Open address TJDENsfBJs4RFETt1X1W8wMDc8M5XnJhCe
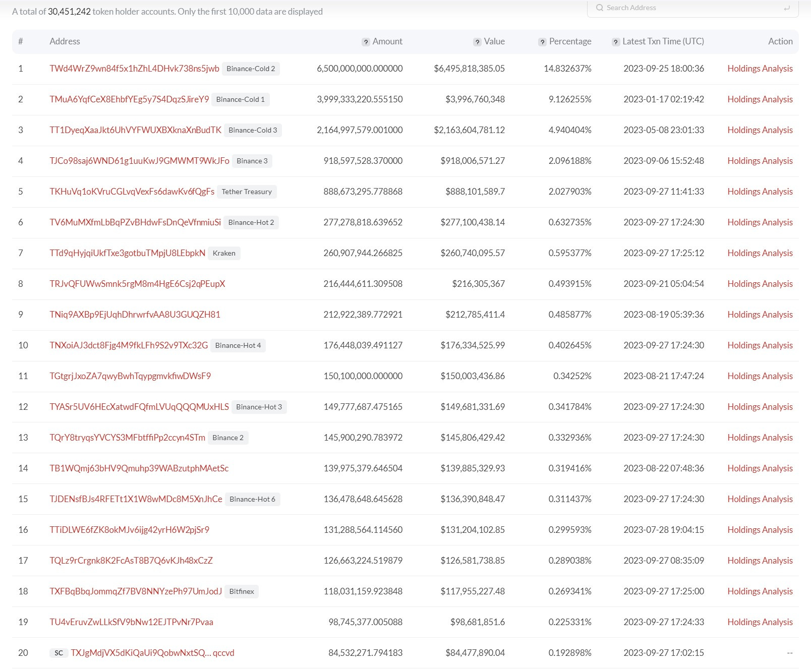Viewport: 811px width, 672px height. pos(136,499)
